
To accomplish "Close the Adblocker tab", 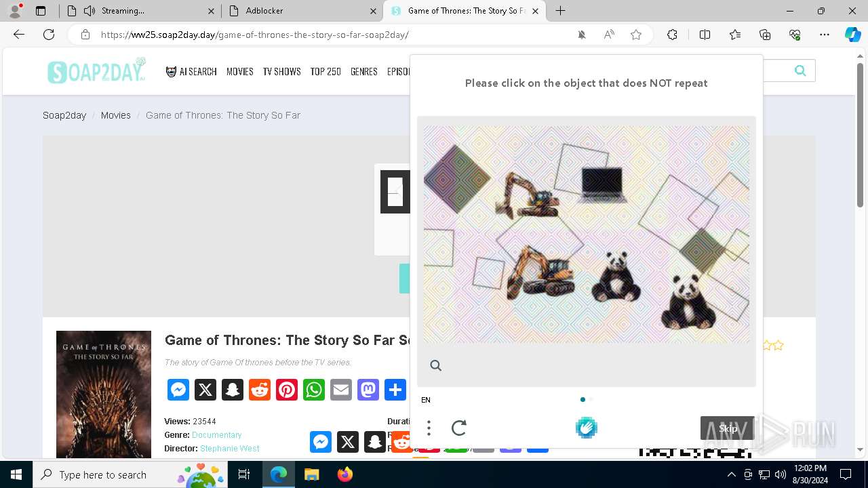I will [373, 11].
